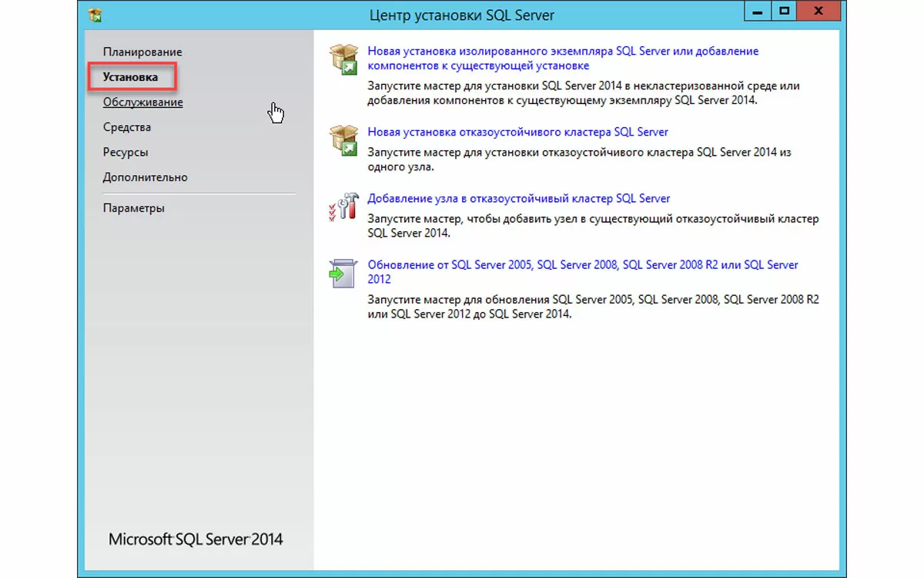This screenshot has height=578, width=924.
Task: Click the Microsoft SQL Server 2014 logo
Action: [x=196, y=539]
